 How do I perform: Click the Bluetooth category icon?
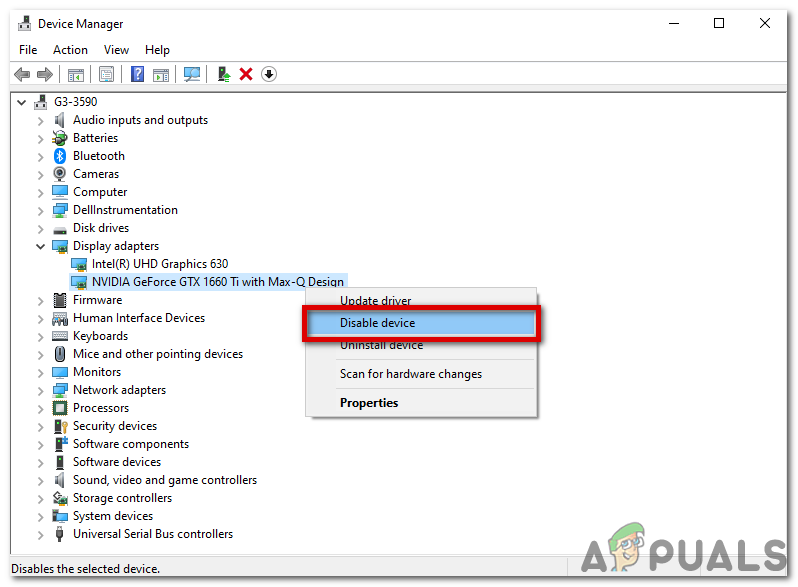60,156
